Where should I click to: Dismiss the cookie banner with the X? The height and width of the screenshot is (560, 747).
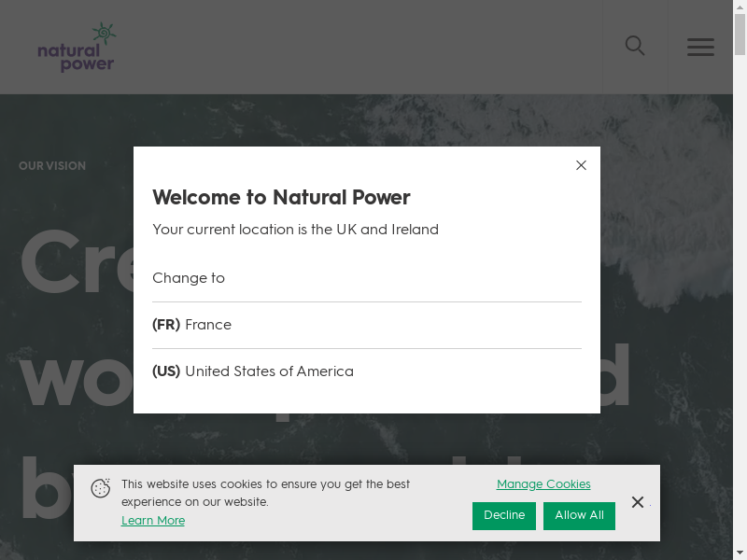(x=638, y=502)
